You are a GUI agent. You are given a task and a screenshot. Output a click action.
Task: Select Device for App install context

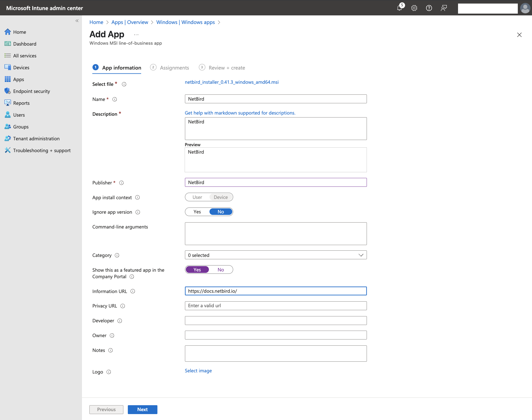(x=221, y=197)
